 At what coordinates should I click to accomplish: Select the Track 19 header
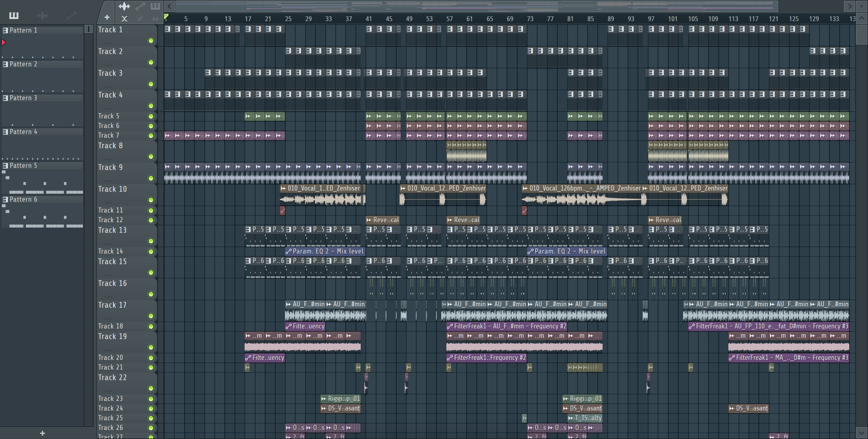pos(127,342)
